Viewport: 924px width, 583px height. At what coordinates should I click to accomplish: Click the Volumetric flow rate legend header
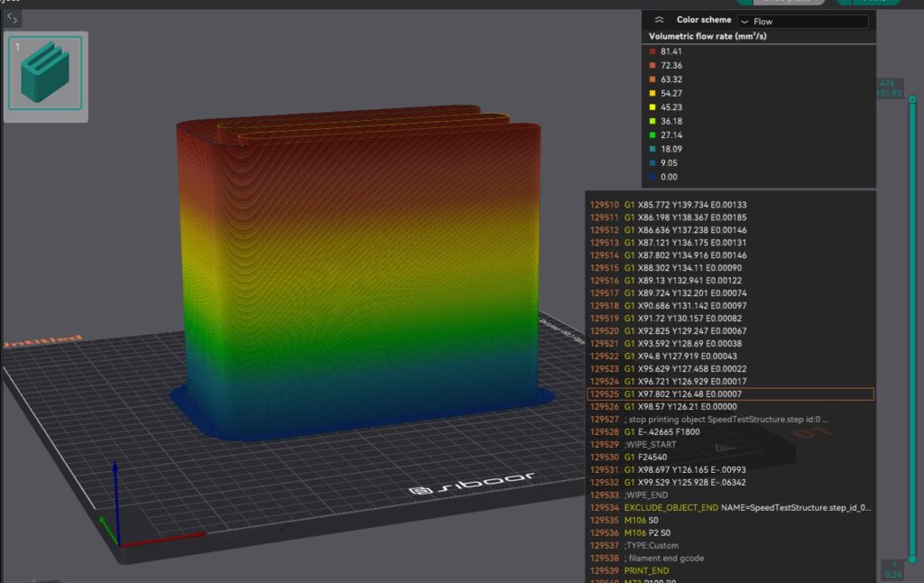pos(707,36)
